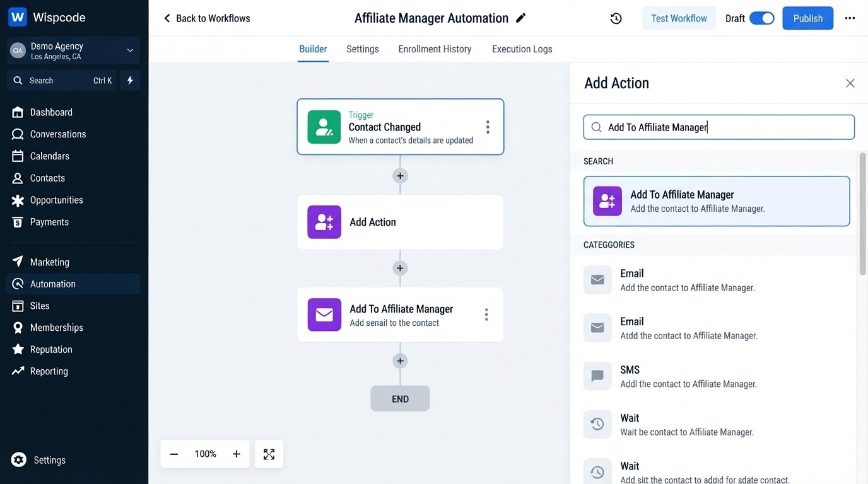Select the Add To Affiliate Manager workflow node

(401, 314)
